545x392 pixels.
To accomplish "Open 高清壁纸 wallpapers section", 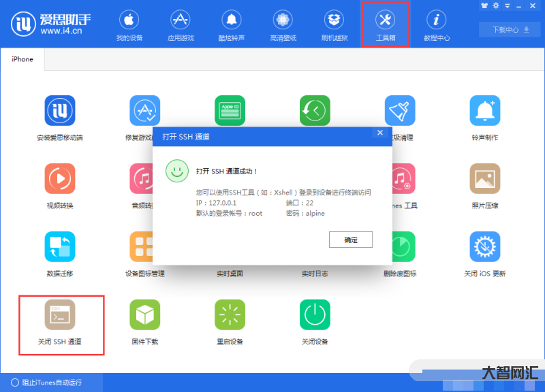I will click(283, 25).
